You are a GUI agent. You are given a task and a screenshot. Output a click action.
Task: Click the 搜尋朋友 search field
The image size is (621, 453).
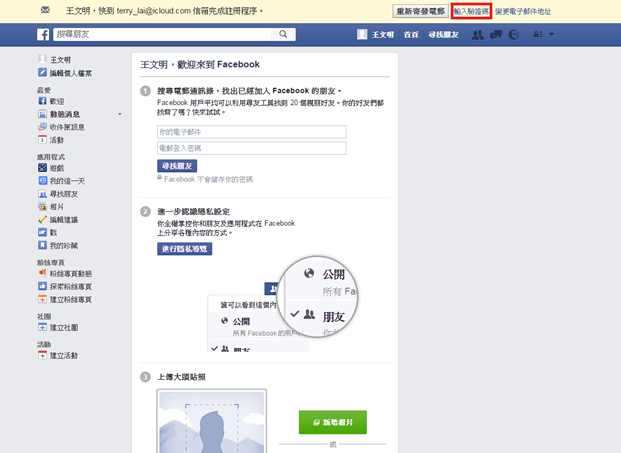(x=162, y=34)
